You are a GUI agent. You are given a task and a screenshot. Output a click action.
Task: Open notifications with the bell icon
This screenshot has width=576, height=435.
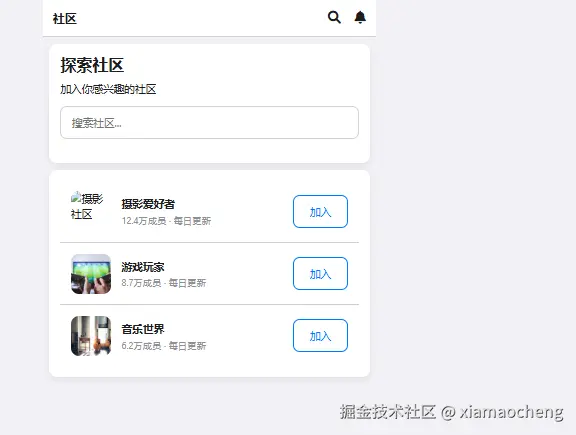point(360,17)
